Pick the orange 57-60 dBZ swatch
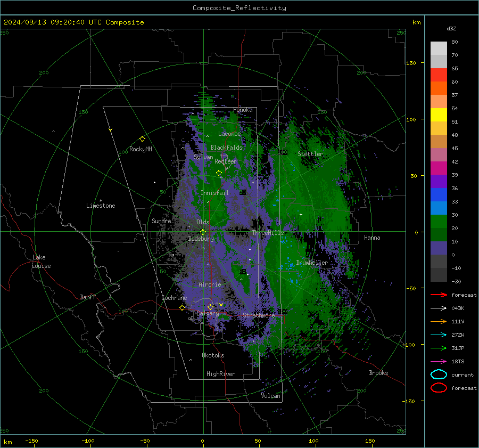Image resolution: width=479 pixels, height=448 pixels. 439,88
